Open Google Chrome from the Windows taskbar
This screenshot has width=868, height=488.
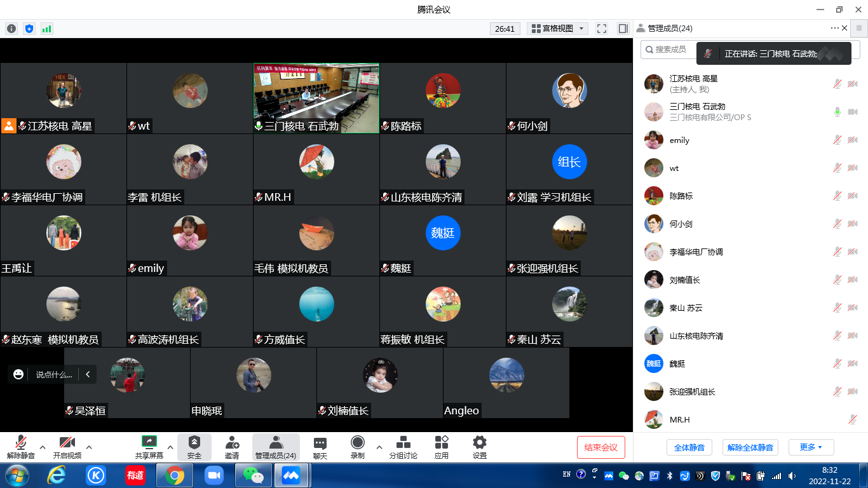175,475
